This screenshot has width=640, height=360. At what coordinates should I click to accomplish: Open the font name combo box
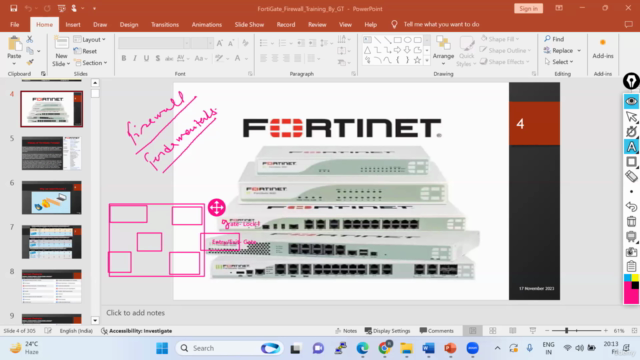pyautogui.click(x=154, y=43)
